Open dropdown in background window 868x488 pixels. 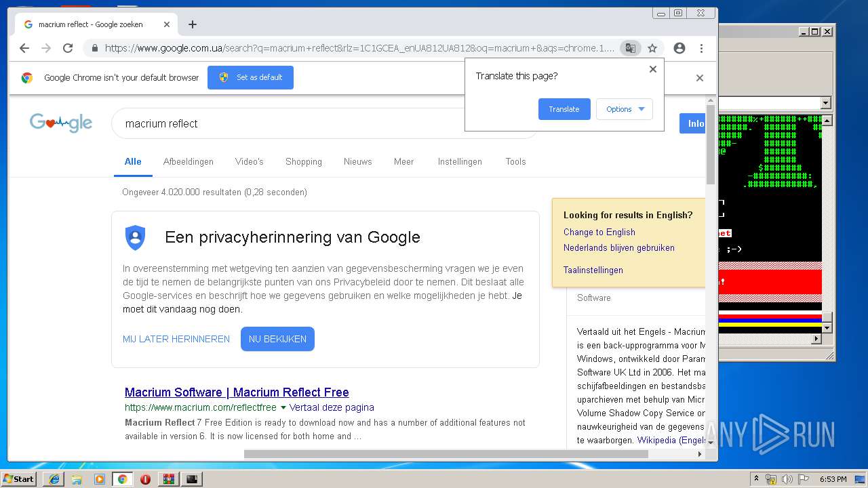pos(825,104)
